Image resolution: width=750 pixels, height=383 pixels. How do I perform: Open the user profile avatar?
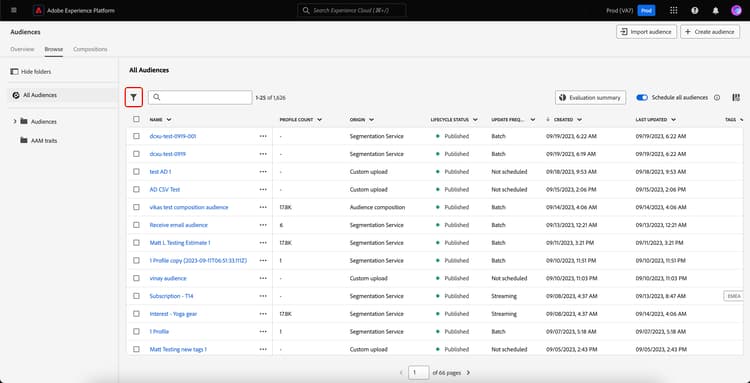736,11
